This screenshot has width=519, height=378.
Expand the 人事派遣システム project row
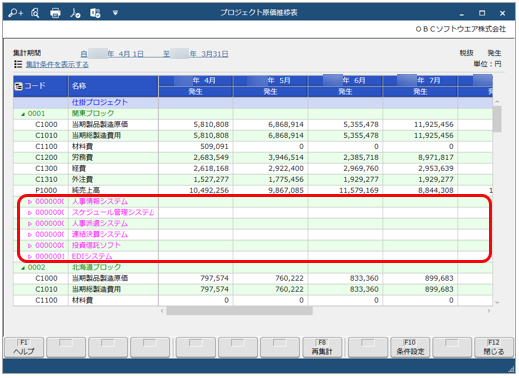click(x=30, y=224)
